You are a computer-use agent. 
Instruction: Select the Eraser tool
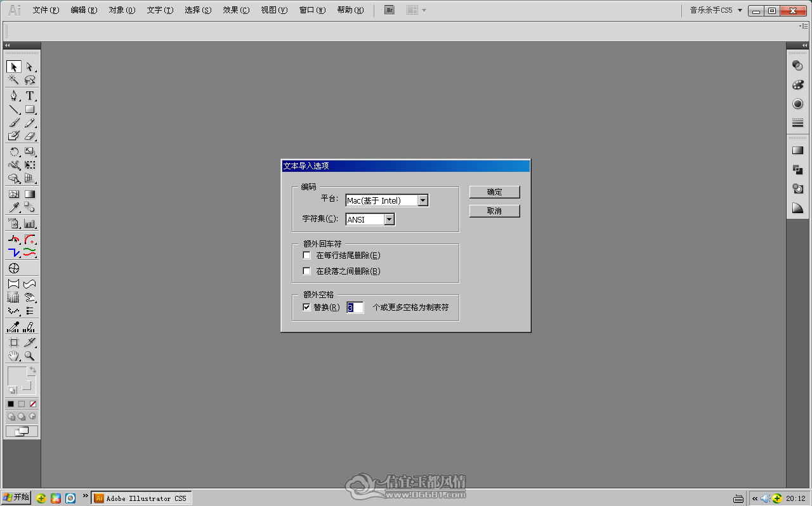pos(30,136)
